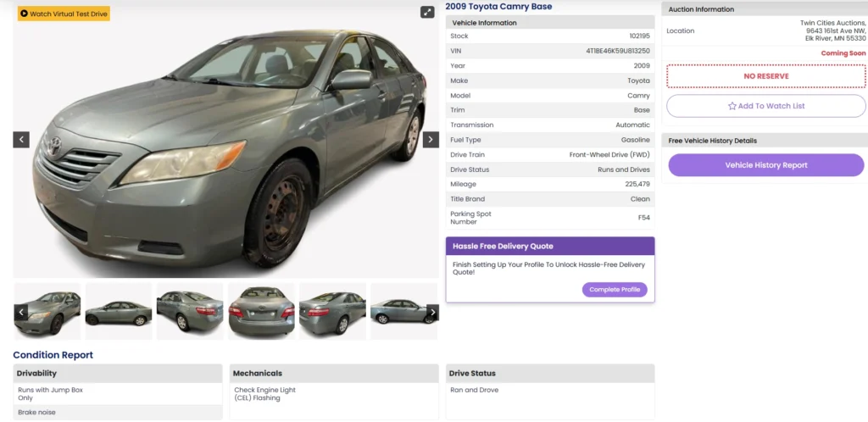Viewport: 868px width, 422px height.
Task: Expand the main photo to fullscreen
Action: click(x=427, y=13)
